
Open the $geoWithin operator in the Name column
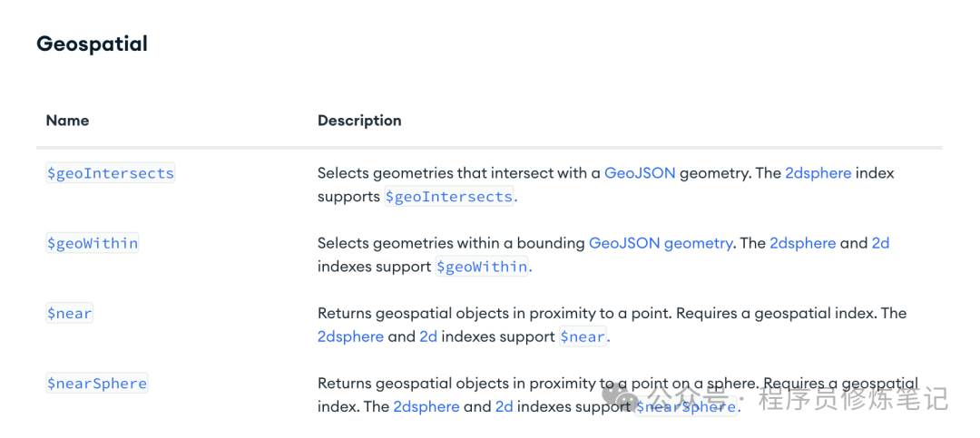(93, 243)
